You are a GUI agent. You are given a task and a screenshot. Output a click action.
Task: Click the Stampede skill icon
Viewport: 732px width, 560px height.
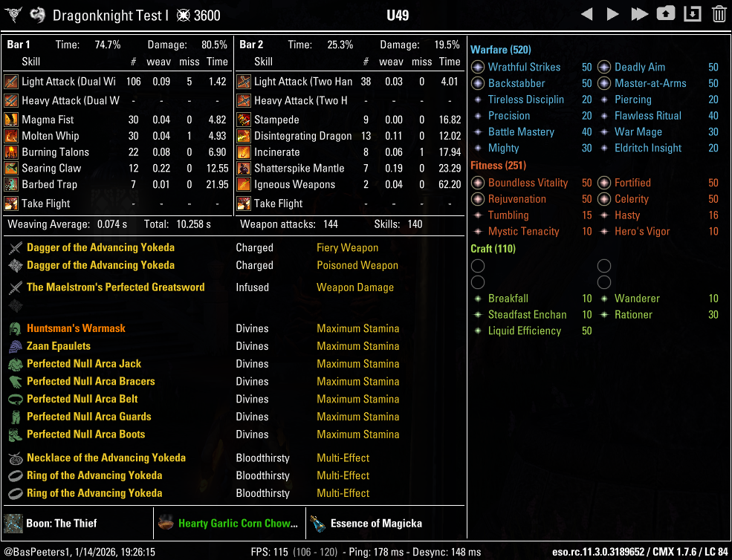click(x=243, y=120)
